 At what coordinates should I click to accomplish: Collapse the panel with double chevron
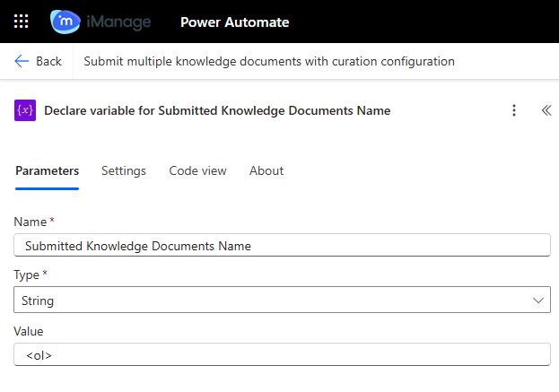click(x=546, y=110)
